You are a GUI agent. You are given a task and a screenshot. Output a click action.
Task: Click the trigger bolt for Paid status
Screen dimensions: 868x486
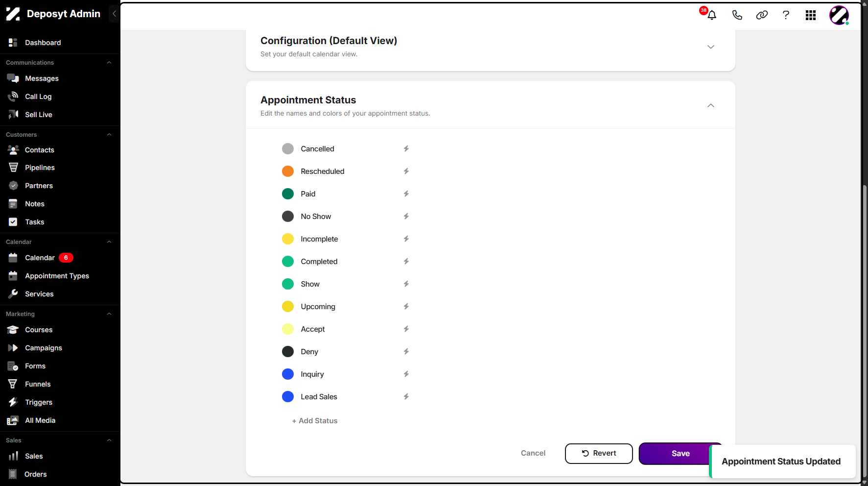click(406, 194)
